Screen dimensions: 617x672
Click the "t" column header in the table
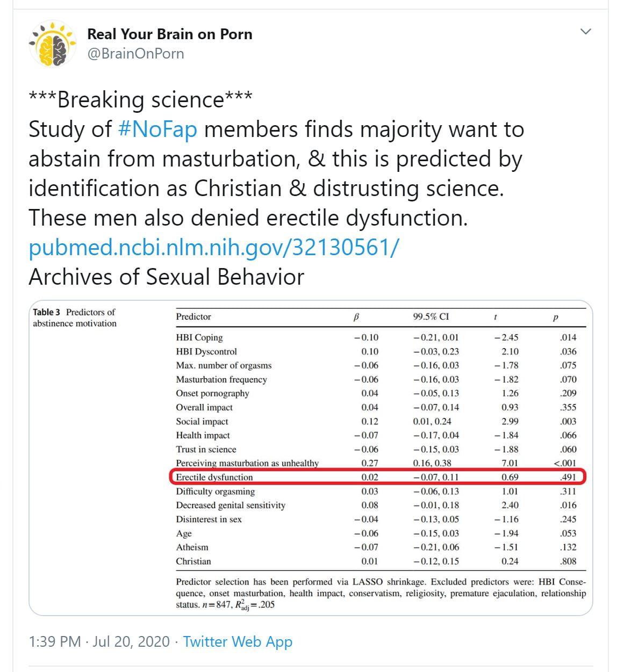click(x=495, y=317)
